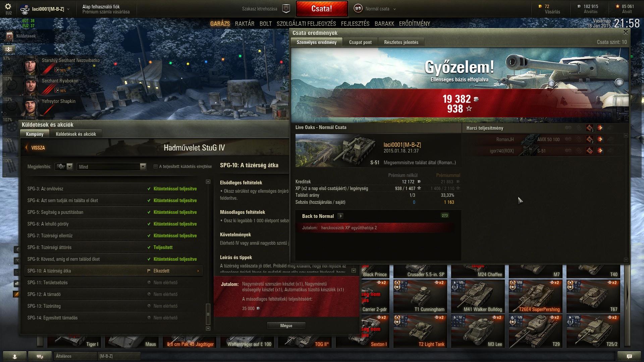Open notification icon at bottom right
Screen dimensions: 644x362
click(x=629, y=356)
